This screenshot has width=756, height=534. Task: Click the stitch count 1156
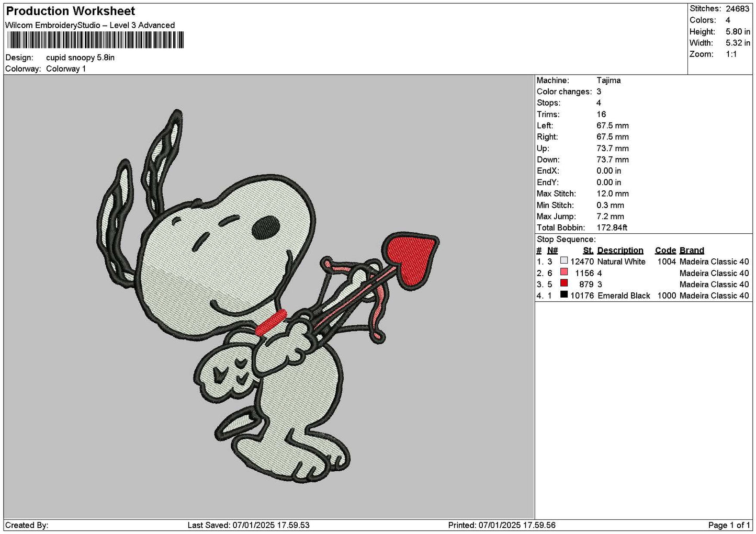coord(584,273)
